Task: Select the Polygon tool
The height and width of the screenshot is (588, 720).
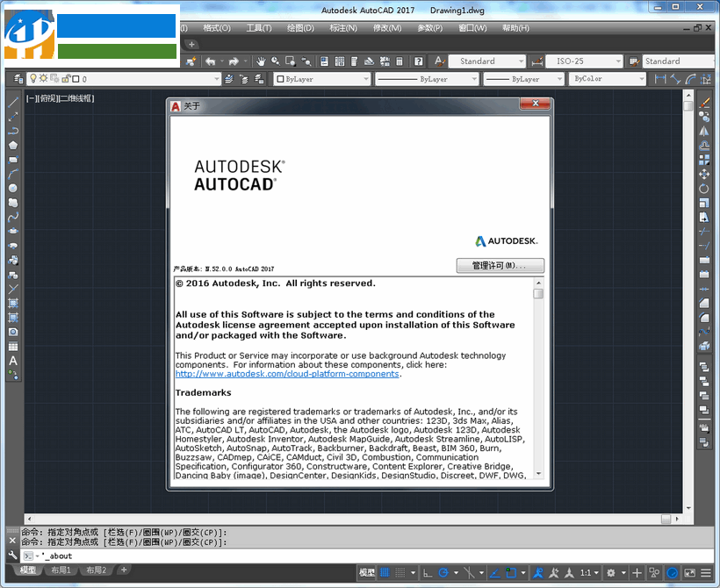Action: [x=11, y=145]
